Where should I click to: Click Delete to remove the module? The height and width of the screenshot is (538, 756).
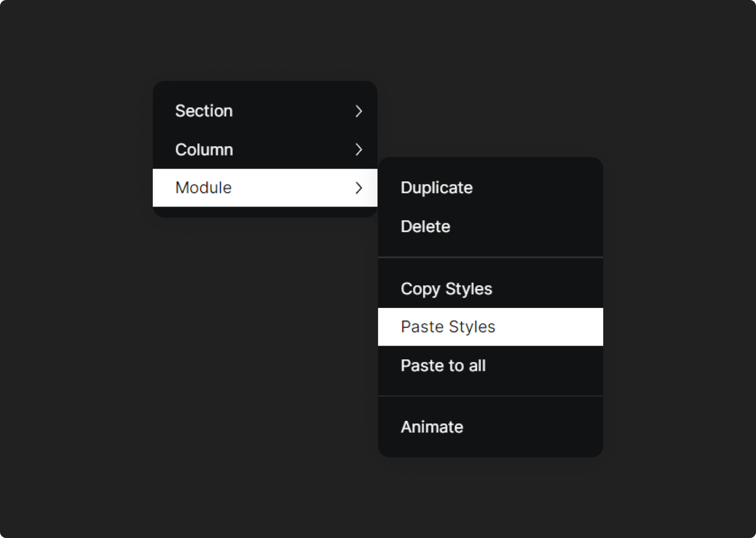tap(425, 226)
